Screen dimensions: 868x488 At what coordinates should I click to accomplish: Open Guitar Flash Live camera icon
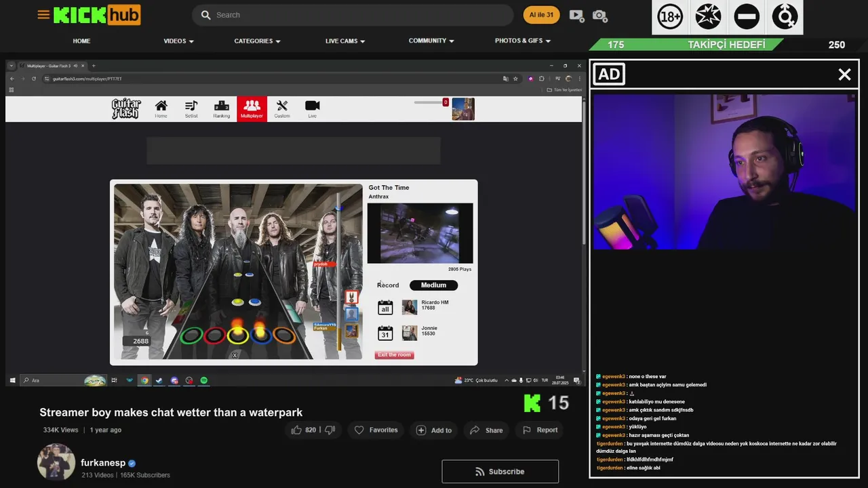tap(312, 108)
